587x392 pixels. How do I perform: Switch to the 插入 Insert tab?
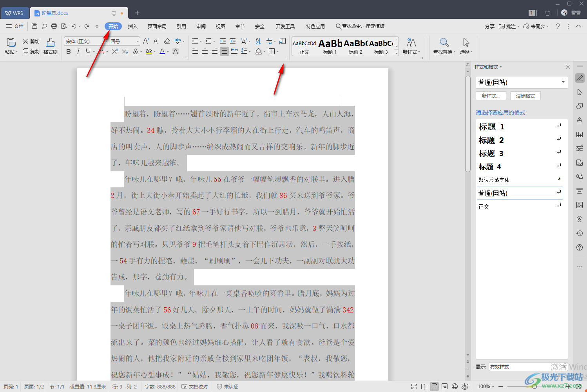(133, 26)
